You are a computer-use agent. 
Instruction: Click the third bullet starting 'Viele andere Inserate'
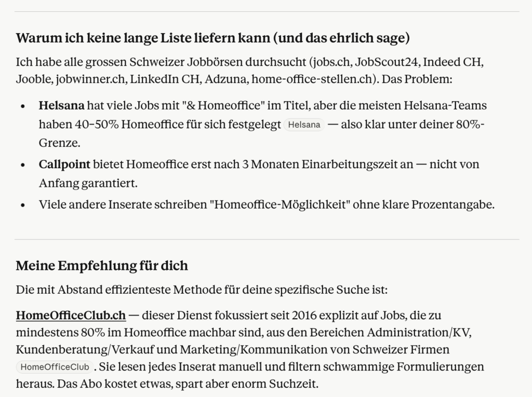tap(267, 204)
